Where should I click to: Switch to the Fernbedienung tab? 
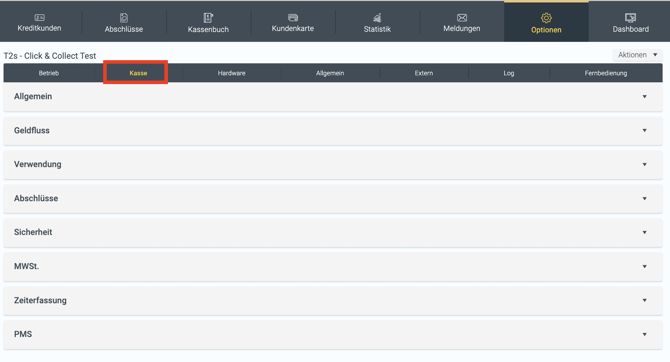coord(606,73)
